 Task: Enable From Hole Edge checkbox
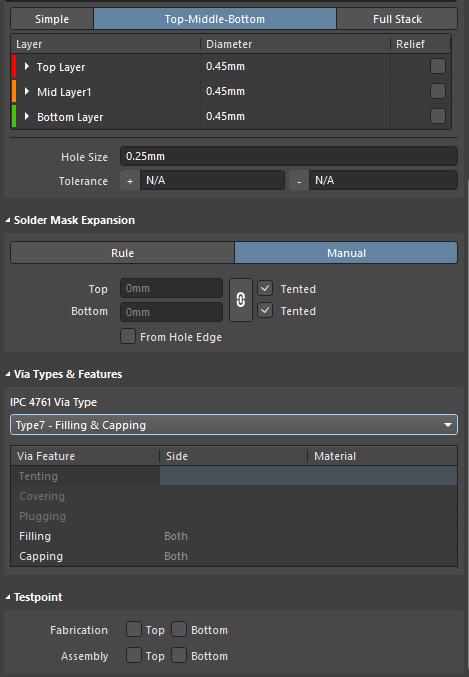pyautogui.click(x=127, y=336)
